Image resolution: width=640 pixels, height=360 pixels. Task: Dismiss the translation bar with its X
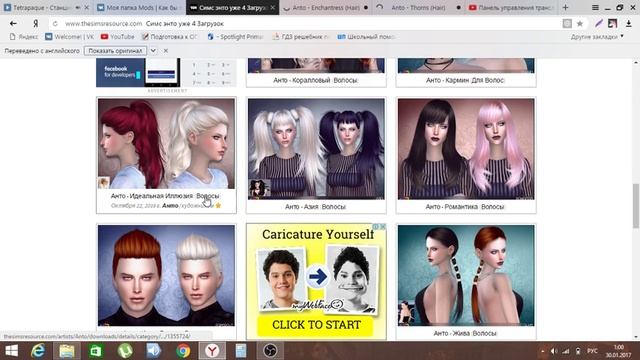tap(166, 51)
